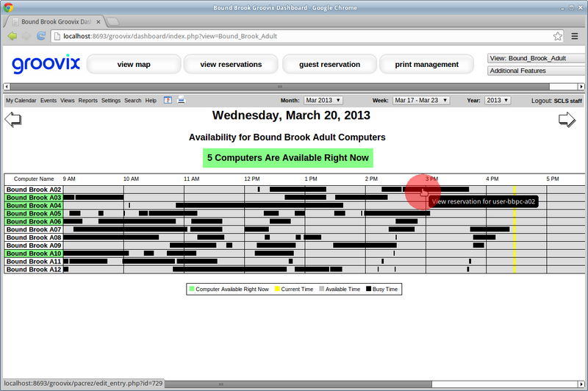Open the Search menu
Viewport: 588px width, 391px height.
133,101
